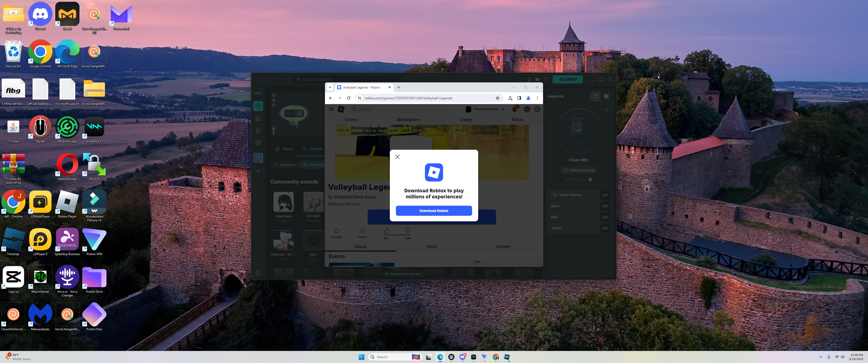Toggle Chrome side panel button
Screen dimensions: 868x363
[519, 98]
